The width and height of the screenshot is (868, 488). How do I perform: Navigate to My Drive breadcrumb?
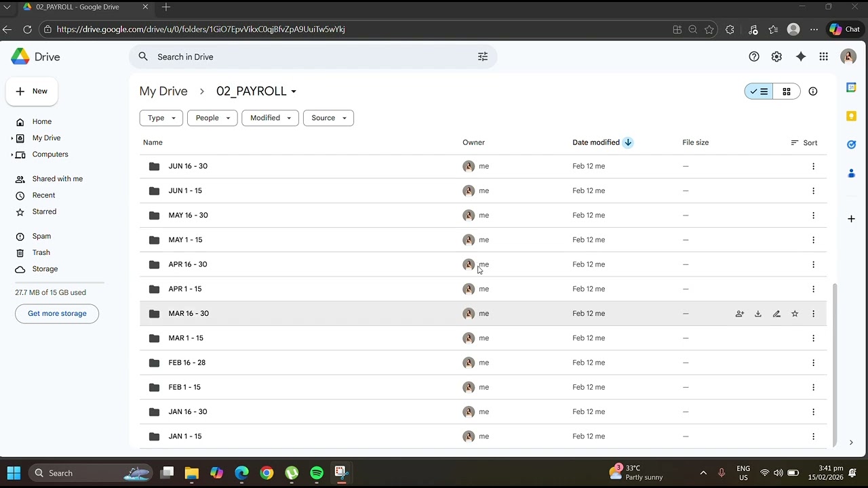point(163,91)
